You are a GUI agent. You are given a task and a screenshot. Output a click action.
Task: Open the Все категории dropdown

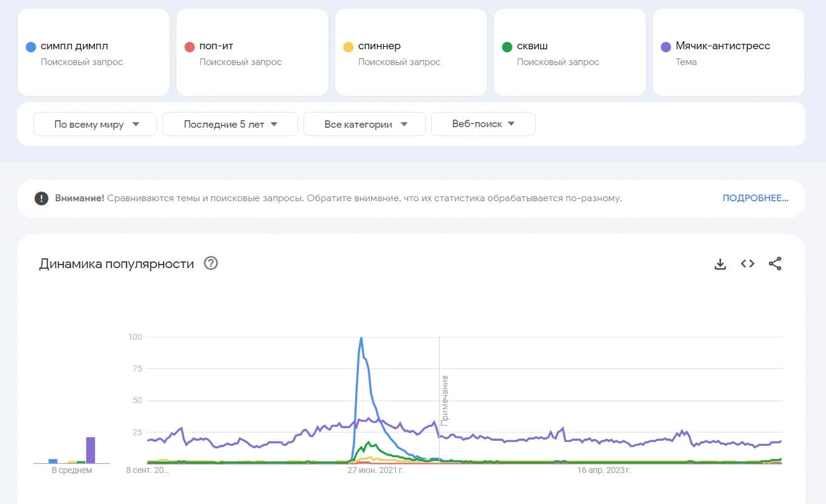tap(364, 124)
